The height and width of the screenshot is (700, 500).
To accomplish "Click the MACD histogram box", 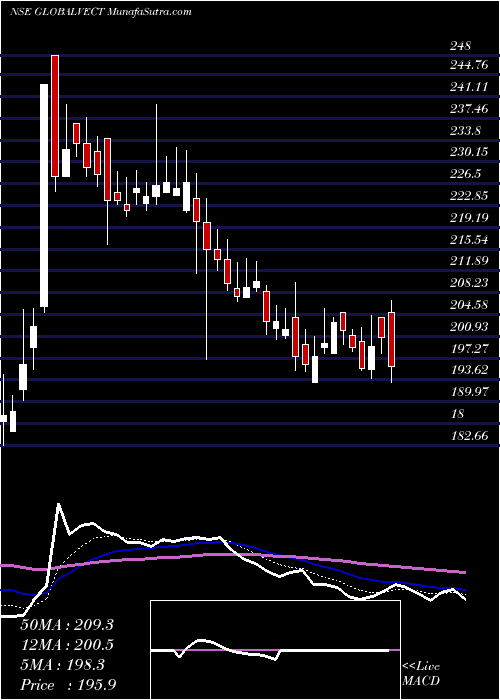I will click(x=275, y=650).
